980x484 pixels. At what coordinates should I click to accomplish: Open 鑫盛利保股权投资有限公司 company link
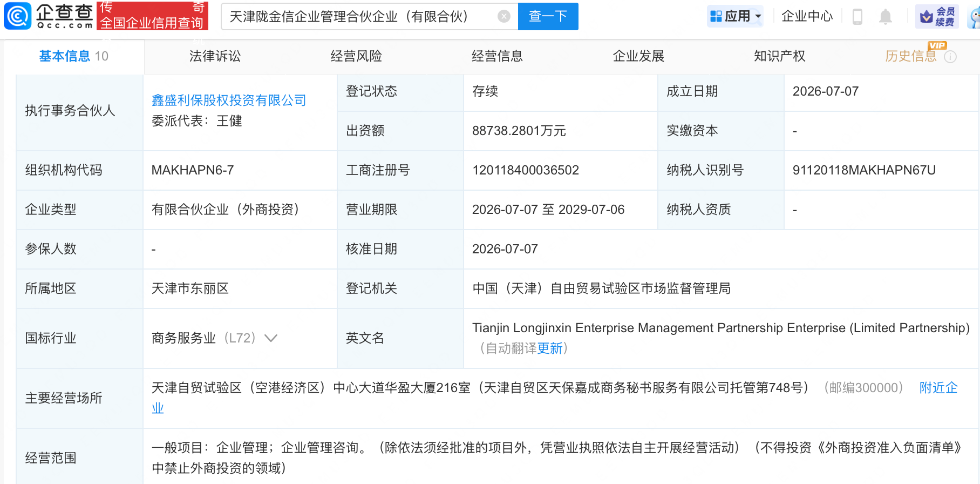229,100
